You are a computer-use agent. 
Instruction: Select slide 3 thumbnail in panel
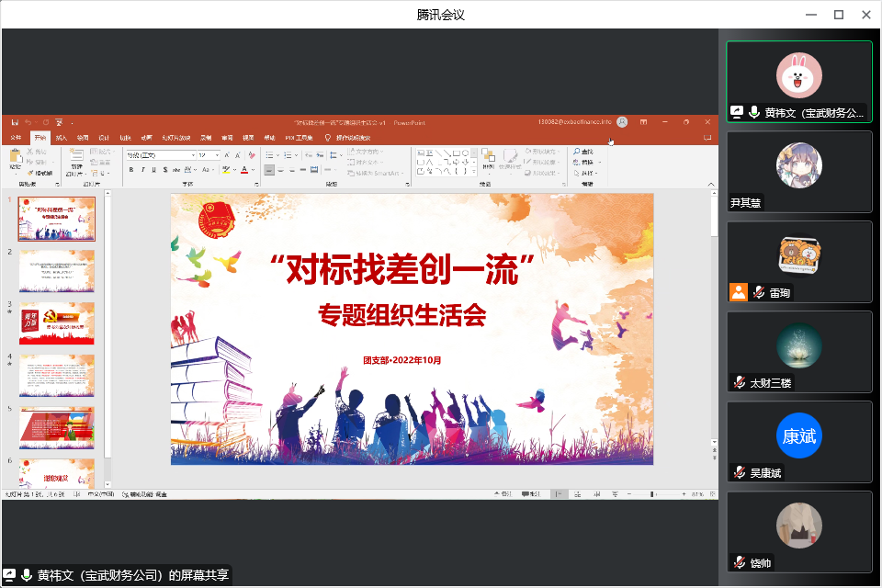(57, 322)
